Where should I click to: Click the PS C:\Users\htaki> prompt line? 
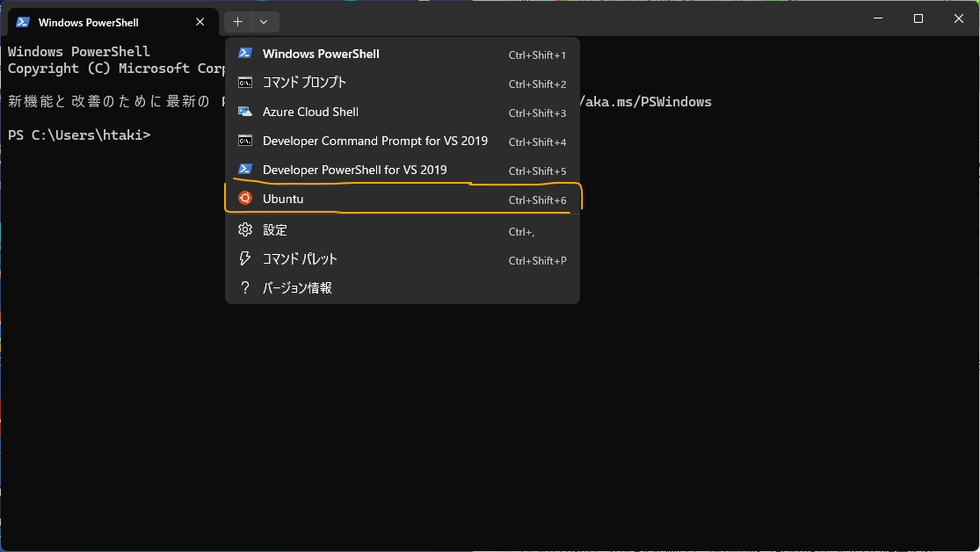click(79, 135)
